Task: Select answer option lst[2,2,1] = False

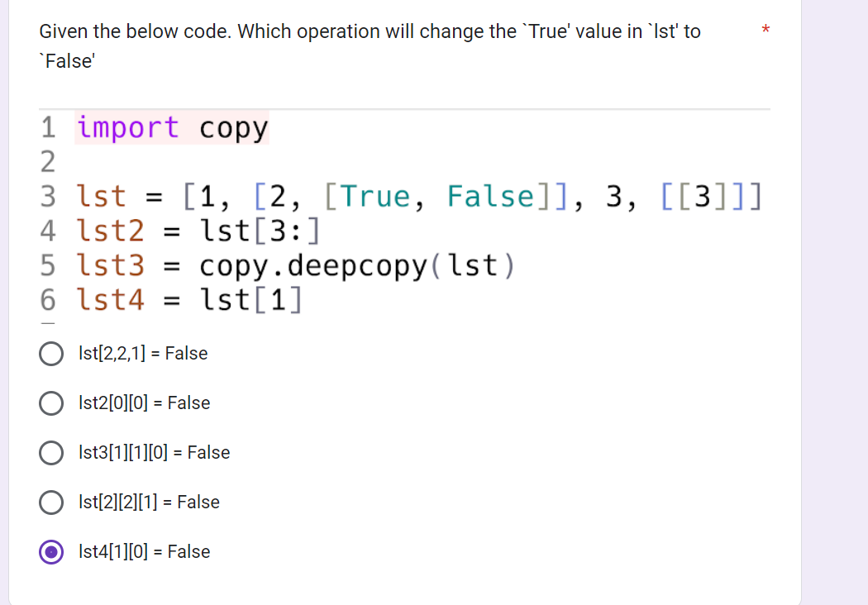Action: click(x=50, y=353)
